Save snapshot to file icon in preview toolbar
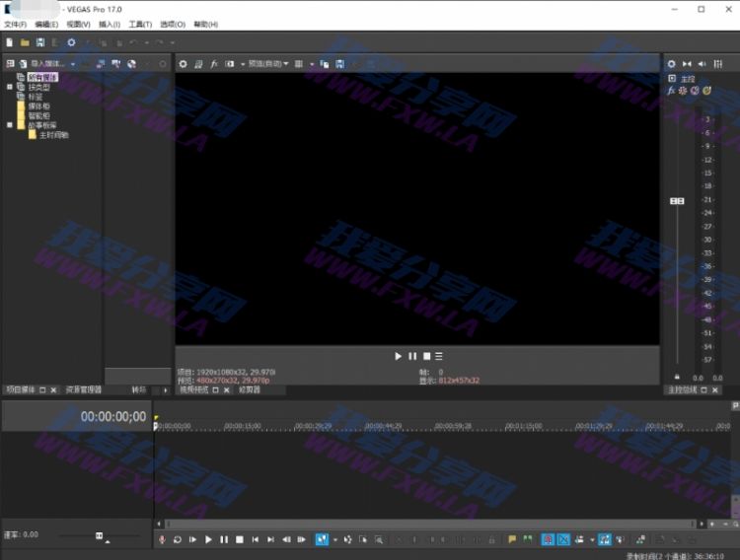This screenshot has width=740, height=560. pos(339,64)
